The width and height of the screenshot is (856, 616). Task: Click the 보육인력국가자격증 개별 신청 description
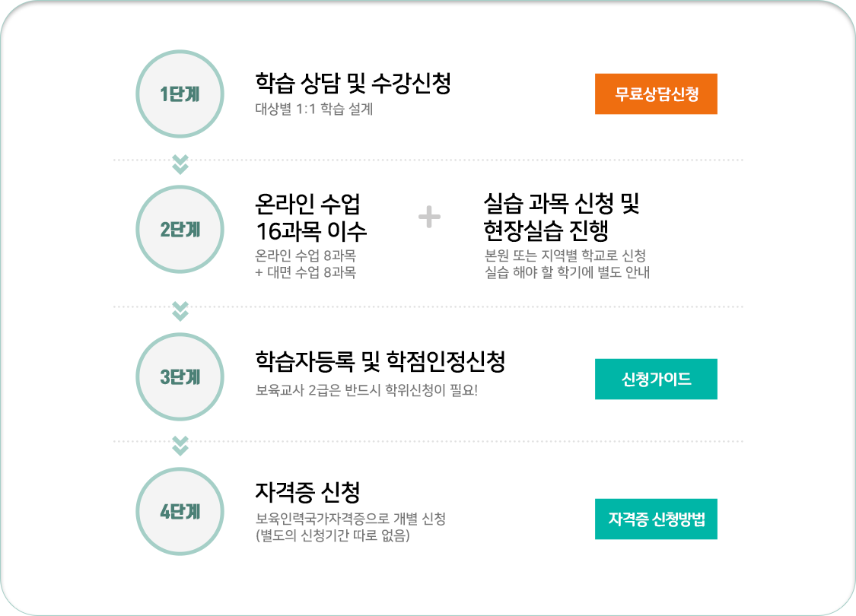pos(350,519)
